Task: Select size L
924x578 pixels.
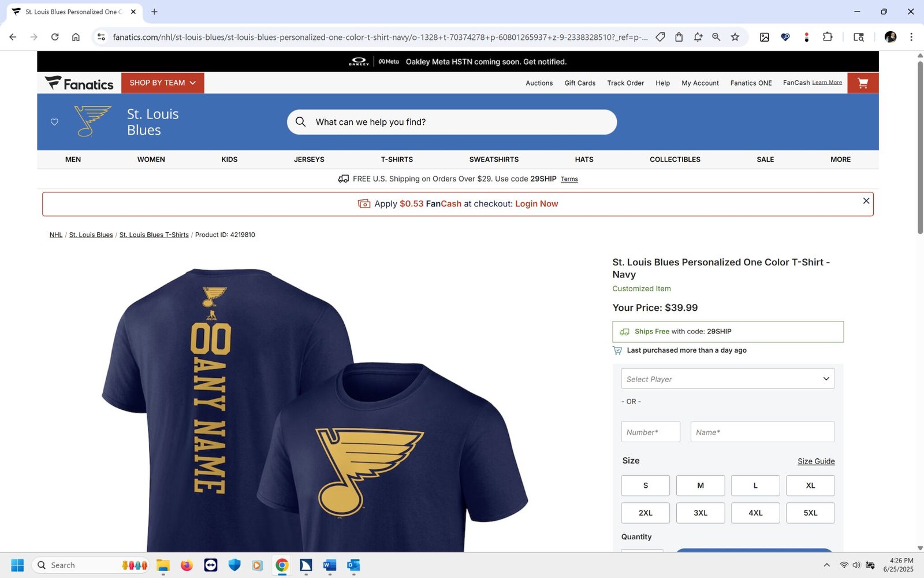Action: coord(755,486)
